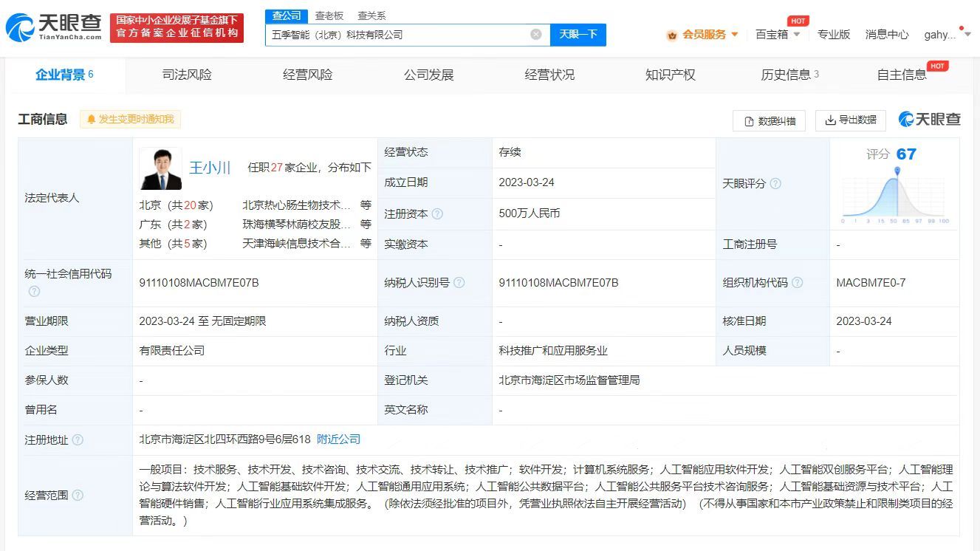Viewport: 980px width, 551px height.
Task: Click the address 北京市海淀区北四环西路9号6层618
Action: pyautogui.click(x=225, y=439)
